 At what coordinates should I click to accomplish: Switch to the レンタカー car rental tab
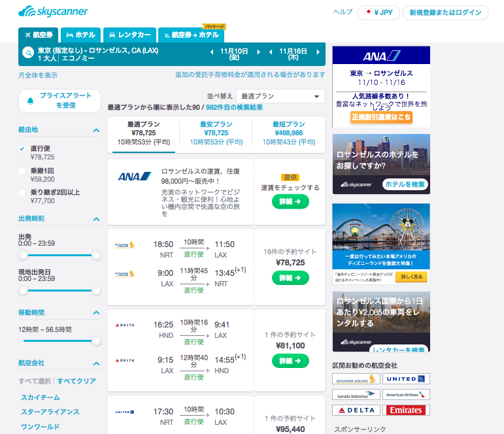coord(130,35)
